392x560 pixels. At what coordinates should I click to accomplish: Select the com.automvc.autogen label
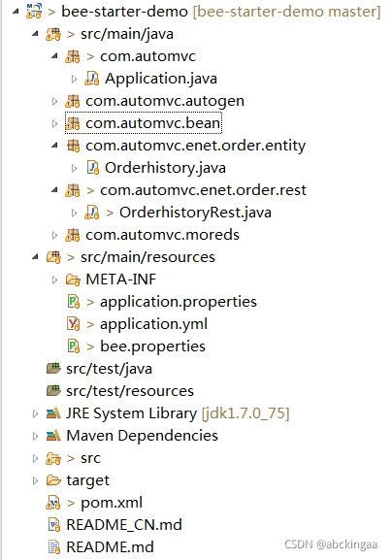tap(165, 102)
